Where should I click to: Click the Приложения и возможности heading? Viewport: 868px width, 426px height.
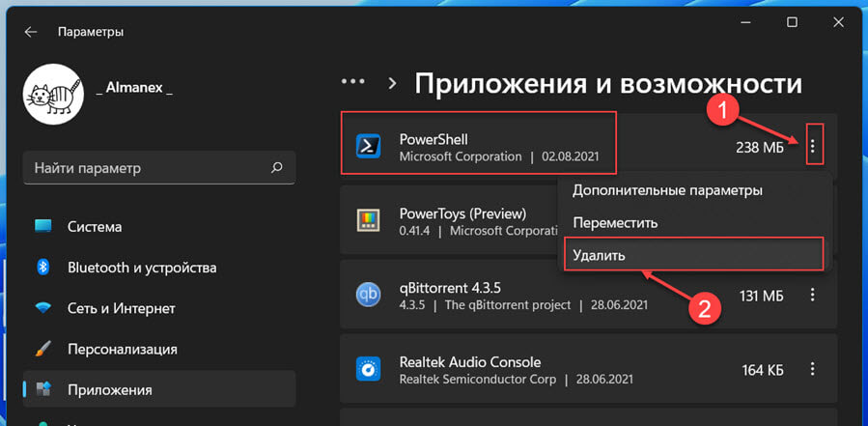[608, 84]
